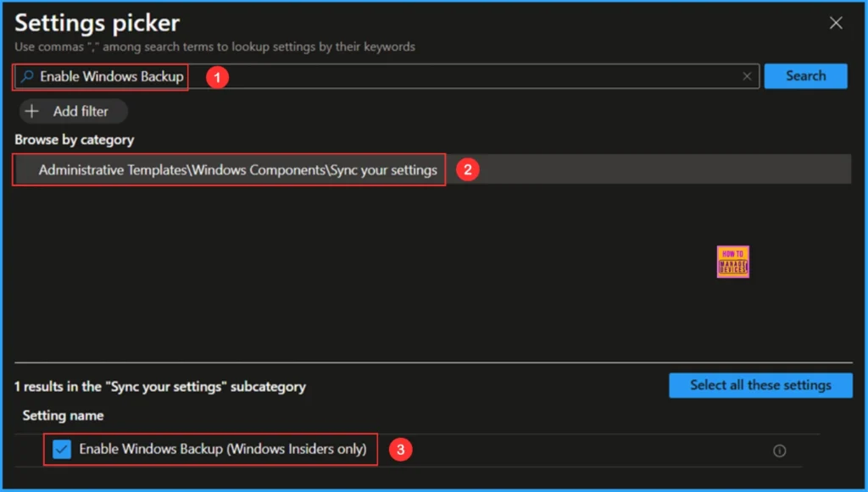Open info icon for Enable Windows Backup

[x=780, y=451]
